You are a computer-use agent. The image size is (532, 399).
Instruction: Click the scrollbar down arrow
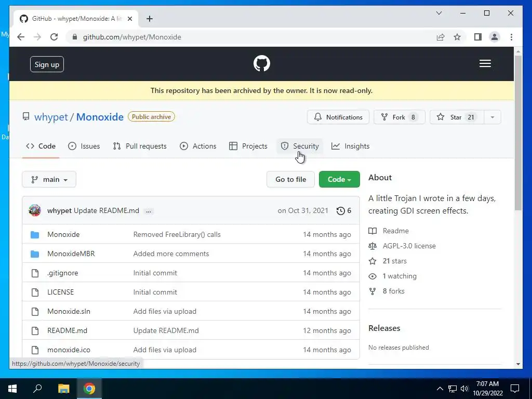tap(518, 364)
